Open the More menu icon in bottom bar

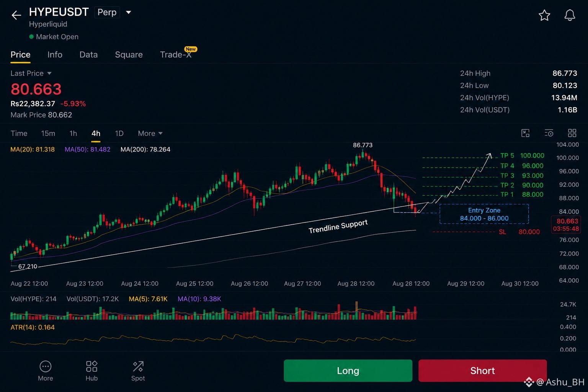point(45,366)
